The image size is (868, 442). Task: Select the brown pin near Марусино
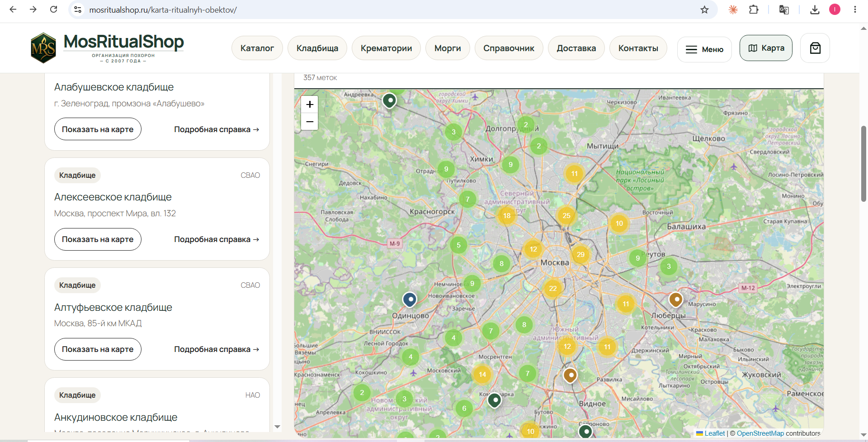[676, 299]
